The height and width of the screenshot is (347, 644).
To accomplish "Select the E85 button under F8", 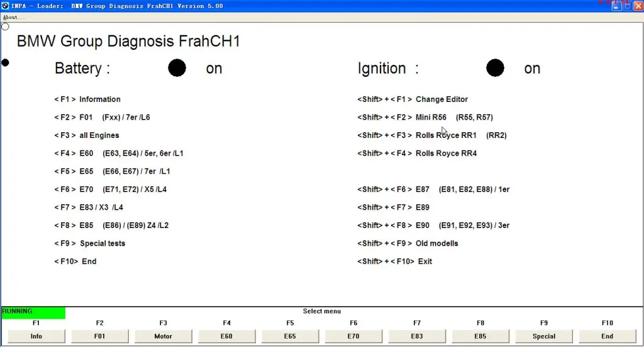I will tap(480, 336).
